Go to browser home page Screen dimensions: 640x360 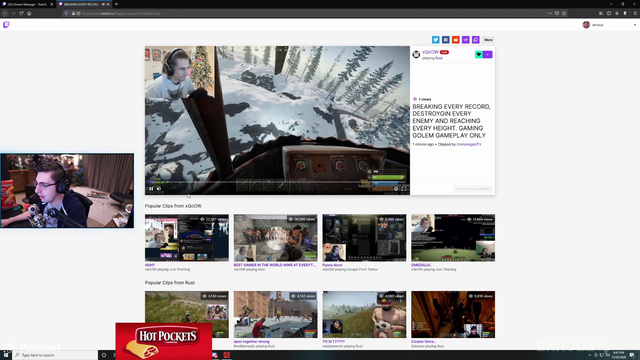[x=29, y=13]
